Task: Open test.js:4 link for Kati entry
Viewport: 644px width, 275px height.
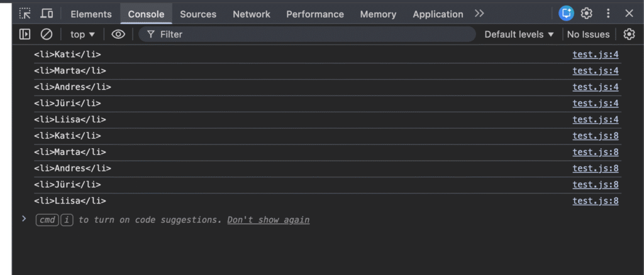Action: pyautogui.click(x=595, y=55)
